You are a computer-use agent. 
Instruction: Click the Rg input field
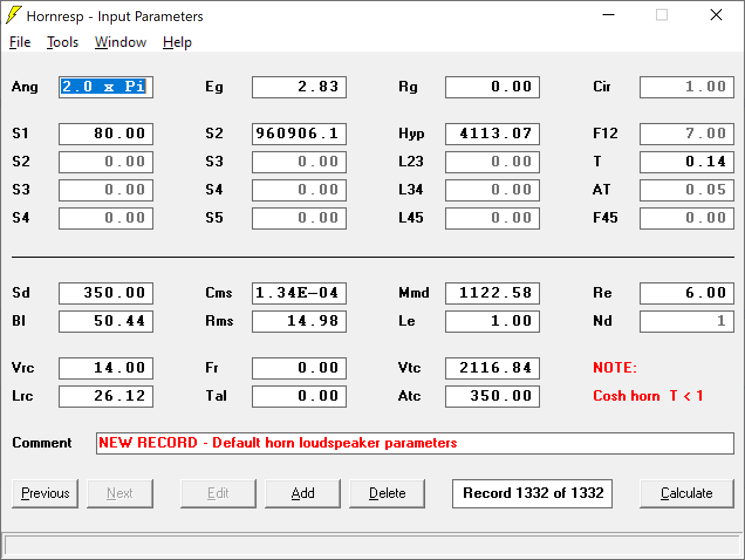493,87
